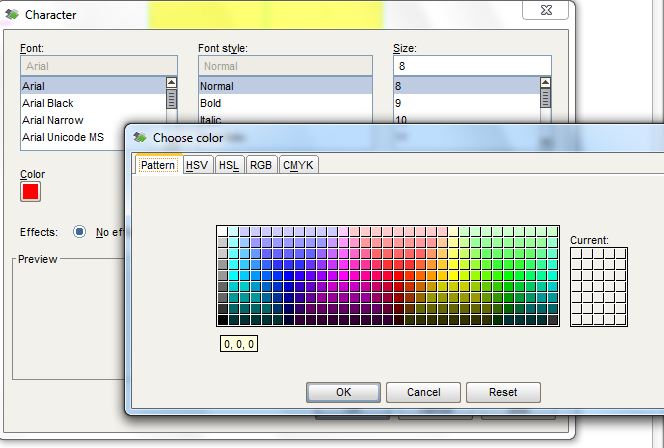664x448 pixels.
Task: Select size 9 in list
Action: 467,103
